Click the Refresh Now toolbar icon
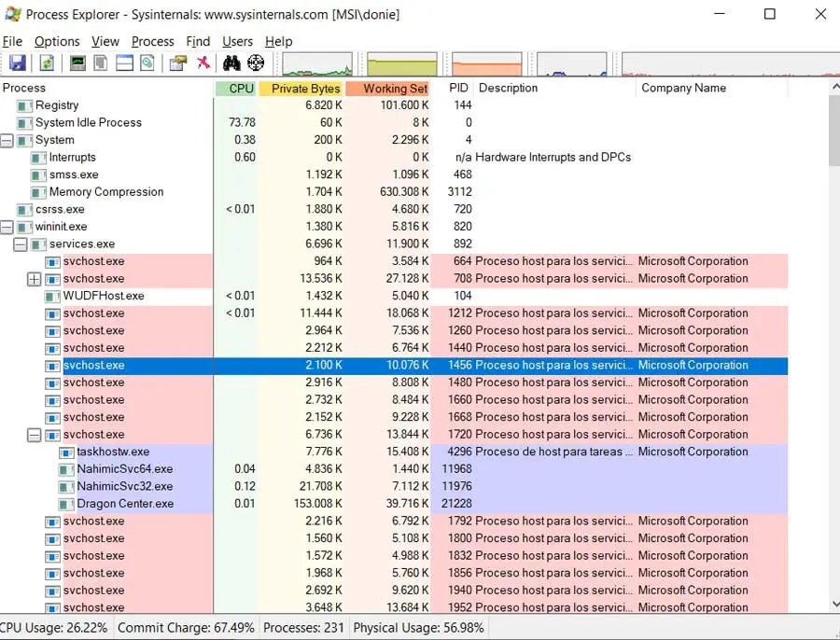 coord(48,63)
